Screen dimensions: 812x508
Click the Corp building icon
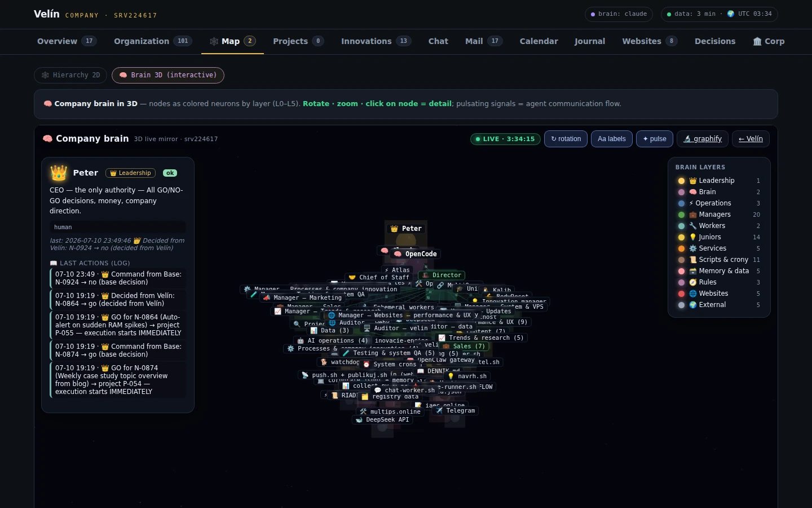[757, 41]
